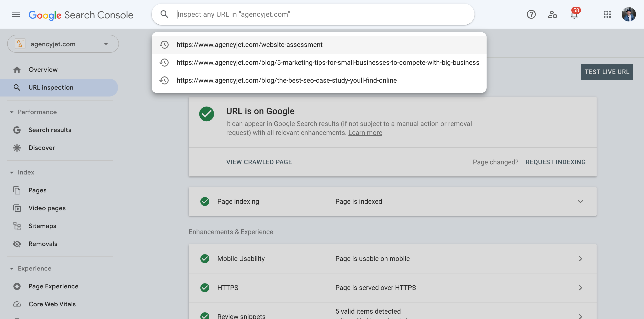Click VIEW CRAWLED PAGE
The image size is (644, 319).
pos(259,162)
